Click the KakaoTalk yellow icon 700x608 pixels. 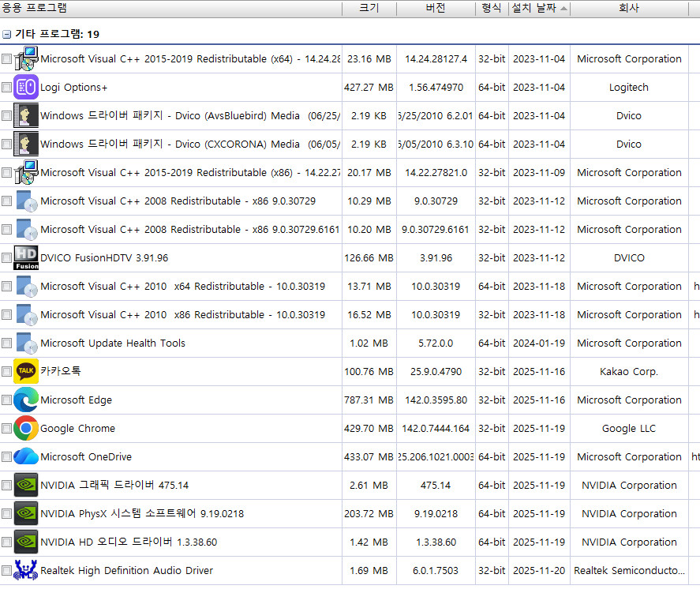tap(26, 371)
